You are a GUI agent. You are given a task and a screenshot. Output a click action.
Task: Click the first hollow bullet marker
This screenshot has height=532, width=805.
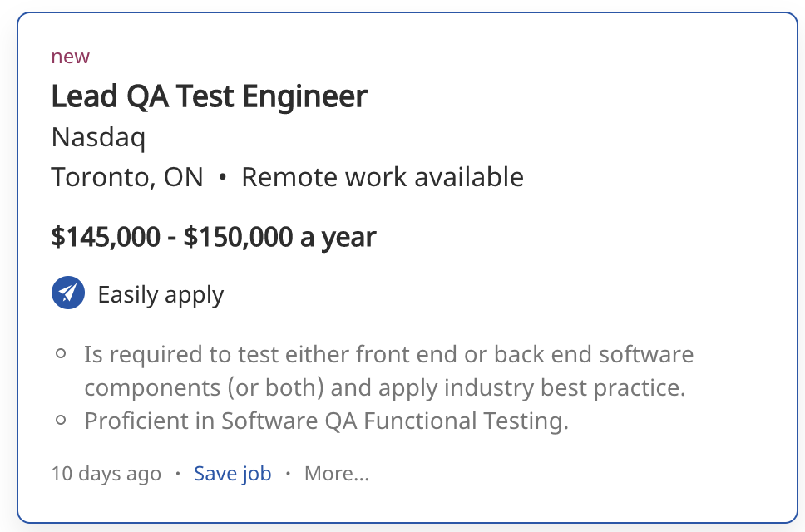click(x=61, y=354)
